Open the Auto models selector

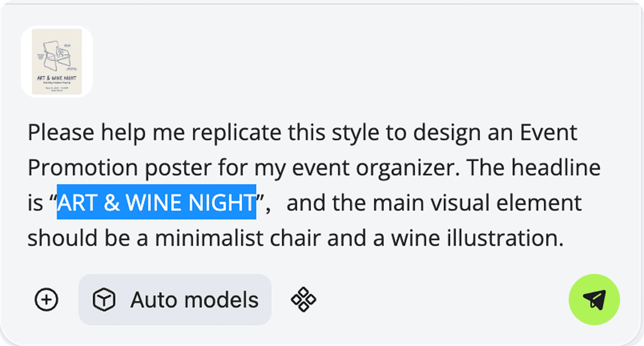[x=175, y=300]
